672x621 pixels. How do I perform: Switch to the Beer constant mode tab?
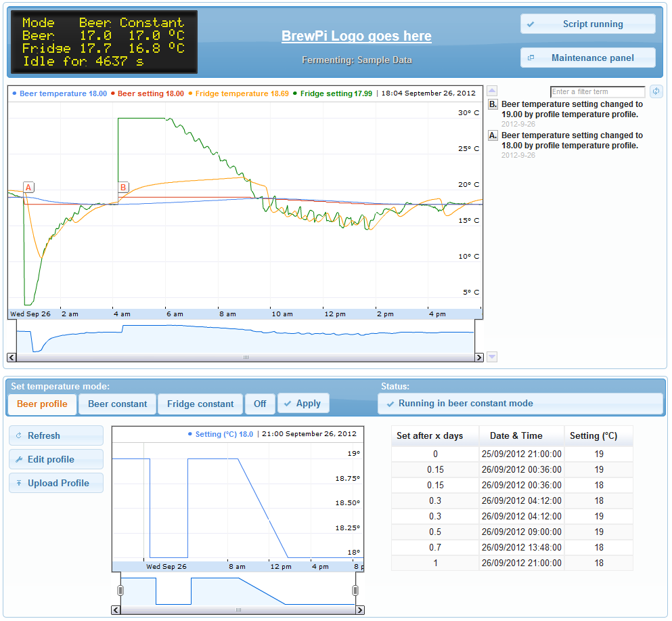coord(117,403)
